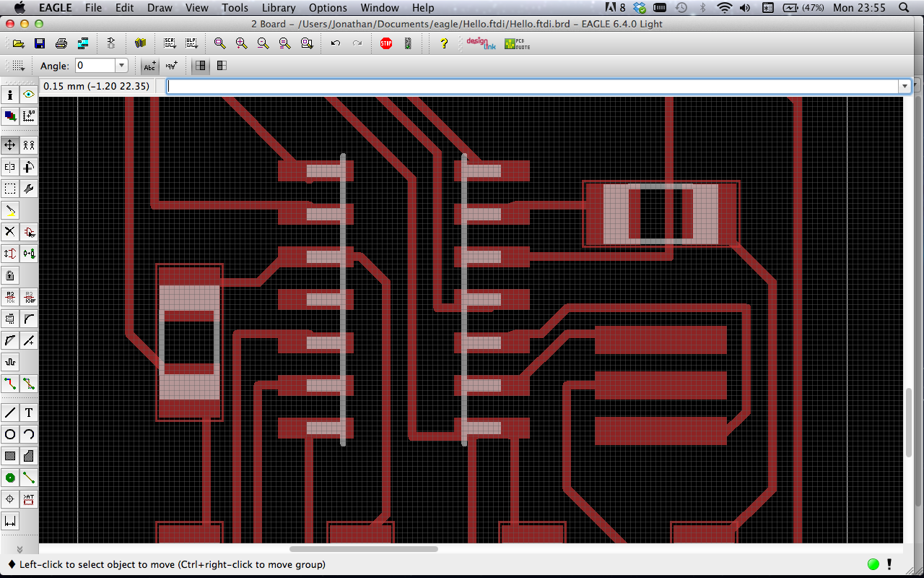Select the Mark tool
924x578 pixels.
coord(29,115)
